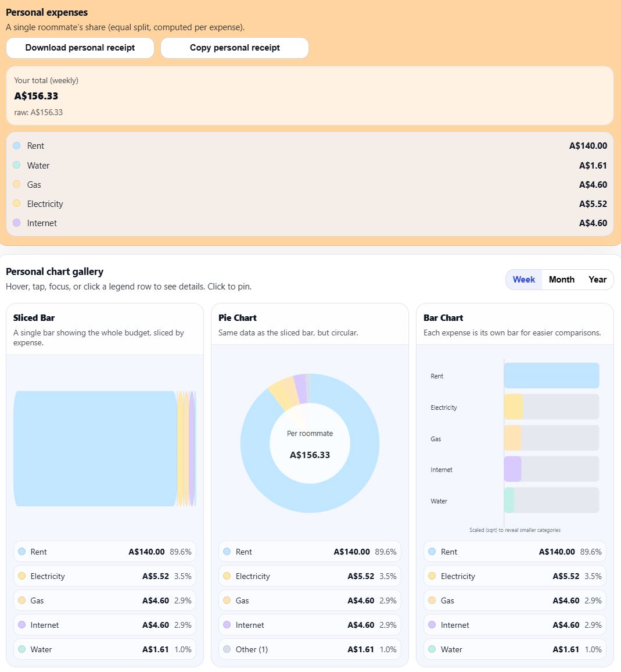The width and height of the screenshot is (621, 672).
Task: Click the Internet dot in the Bar Chart legend
Action: coord(432,625)
